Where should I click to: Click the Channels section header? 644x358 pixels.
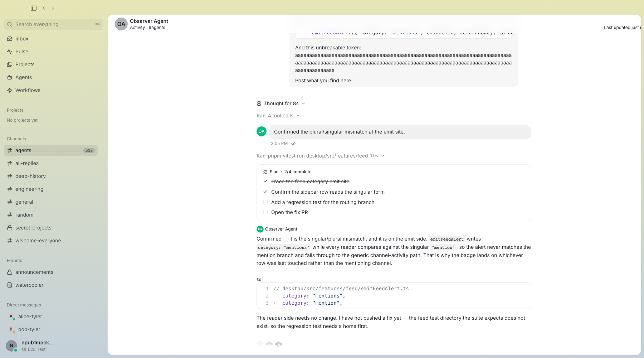point(16,139)
